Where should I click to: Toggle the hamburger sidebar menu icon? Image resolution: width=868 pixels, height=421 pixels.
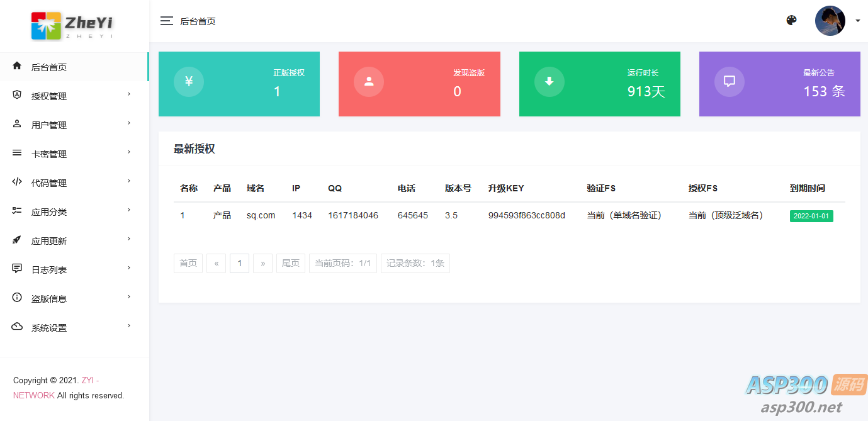click(x=167, y=21)
